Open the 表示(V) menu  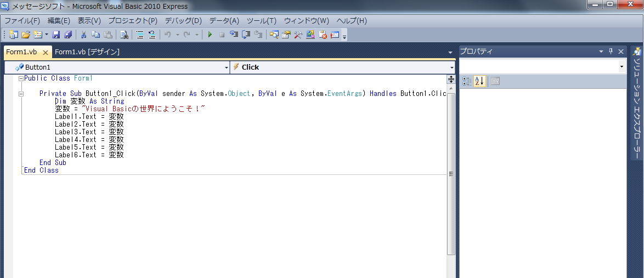(89, 20)
